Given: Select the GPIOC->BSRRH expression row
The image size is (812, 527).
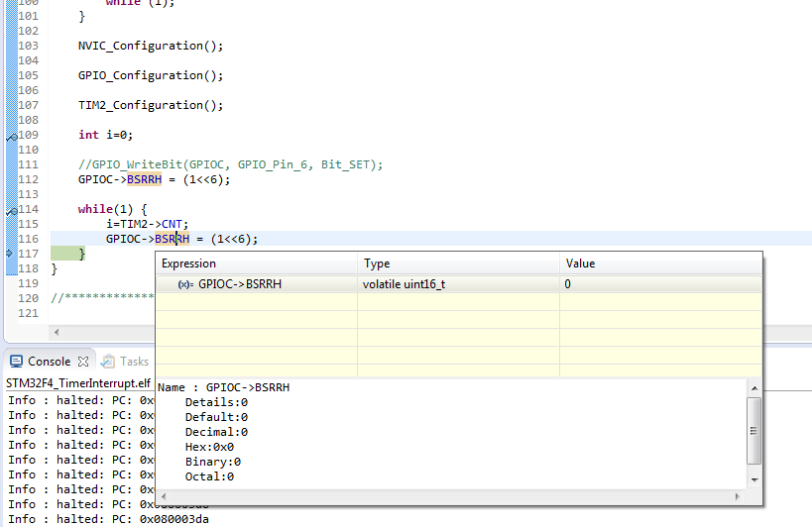Looking at the screenshot, I should point(459,284).
